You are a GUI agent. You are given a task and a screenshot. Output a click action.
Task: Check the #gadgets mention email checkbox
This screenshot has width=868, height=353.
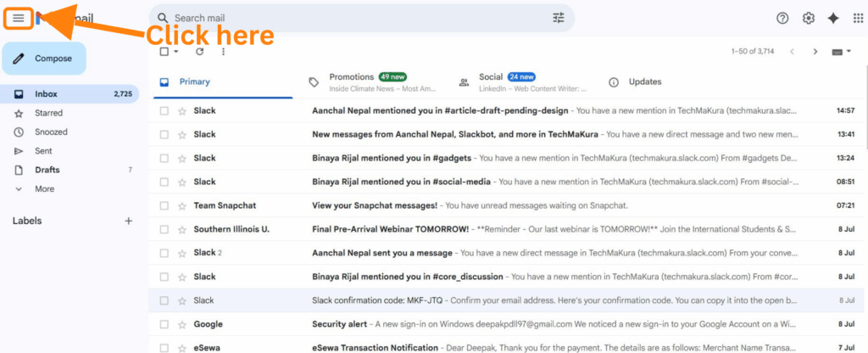coord(164,159)
